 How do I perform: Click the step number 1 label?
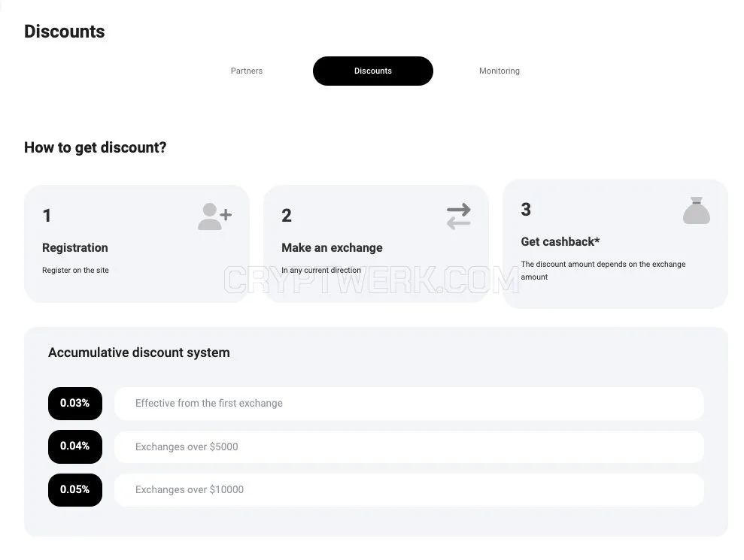[x=47, y=216]
